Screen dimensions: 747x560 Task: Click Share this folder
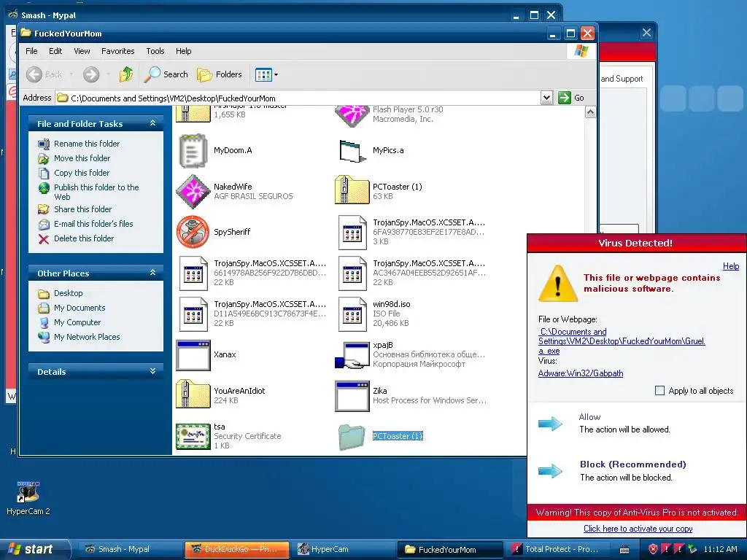pyautogui.click(x=82, y=209)
